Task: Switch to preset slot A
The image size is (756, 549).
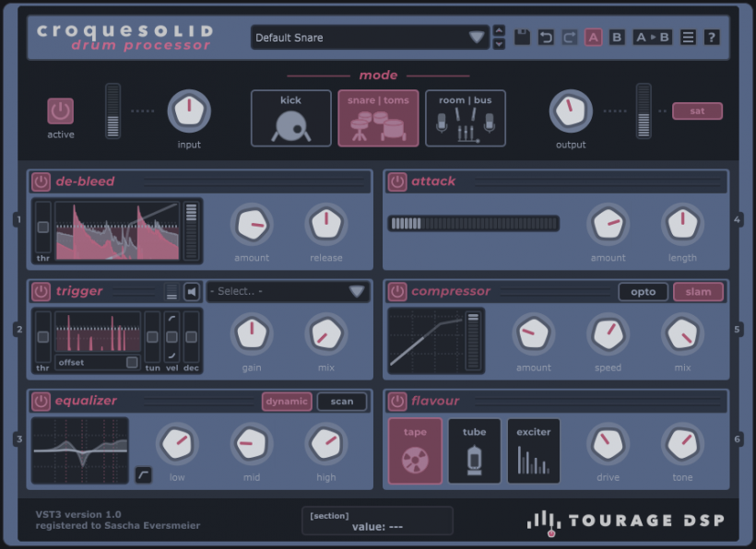Action: [x=593, y=38]
